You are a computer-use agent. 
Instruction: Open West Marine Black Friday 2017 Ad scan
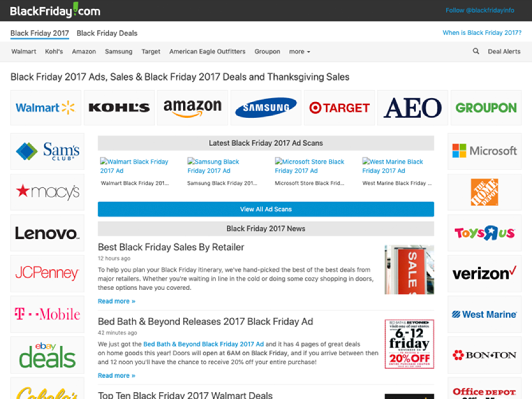[x=393, y=166]
